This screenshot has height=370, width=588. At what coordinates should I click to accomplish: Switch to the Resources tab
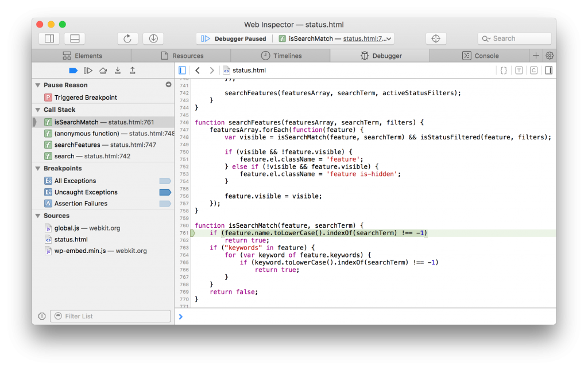tap(181, 56)
